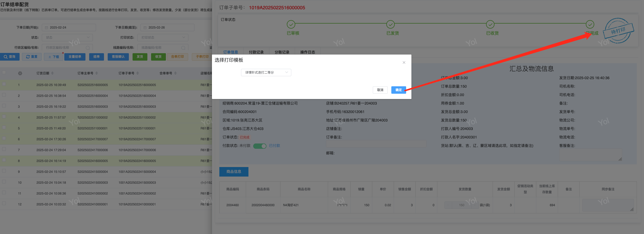
Task: Open the print template dropdown 详情针式连打二等分
Action: coord(266,73)
